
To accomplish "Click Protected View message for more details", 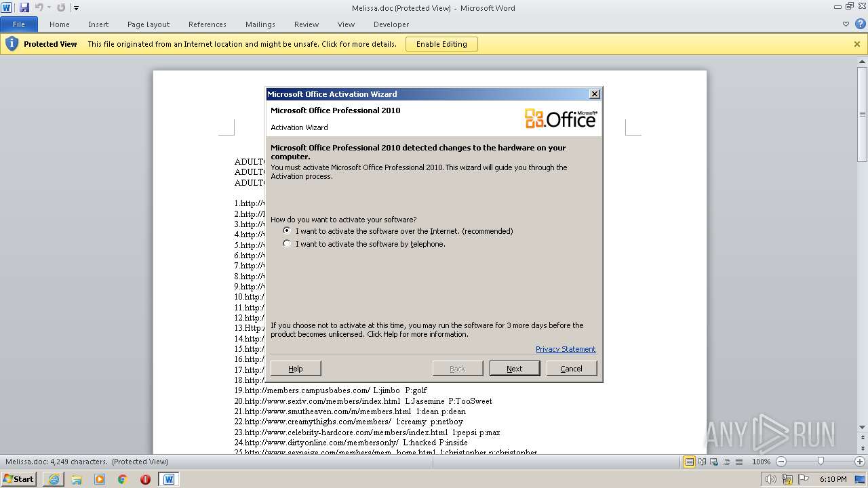I will (242, 44).
